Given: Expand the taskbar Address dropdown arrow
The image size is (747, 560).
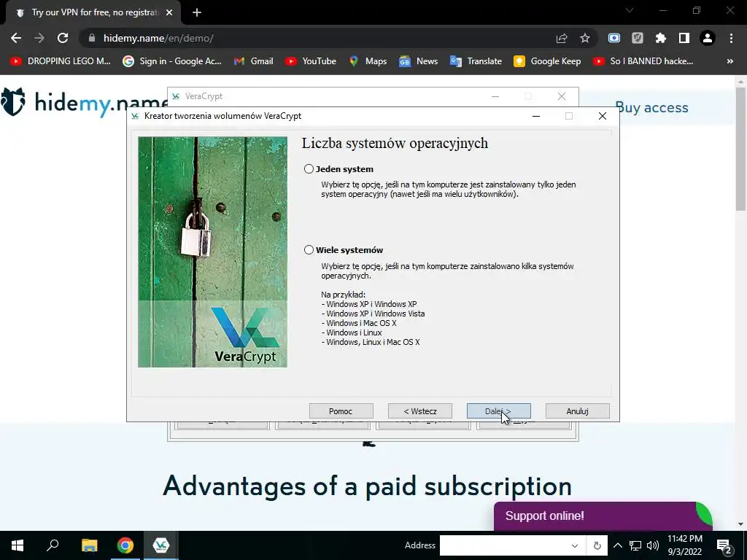Looking at the screenshot, I should 575,545.
